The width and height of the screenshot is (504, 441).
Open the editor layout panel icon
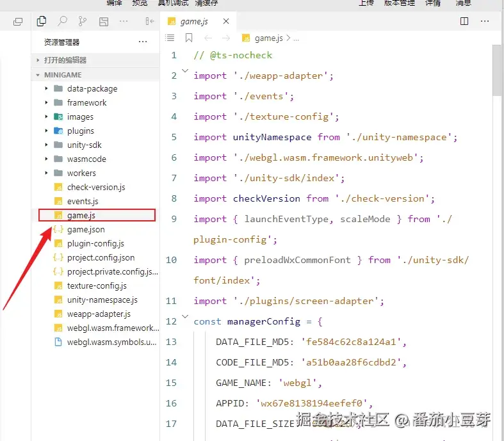(x=104, y=22)
